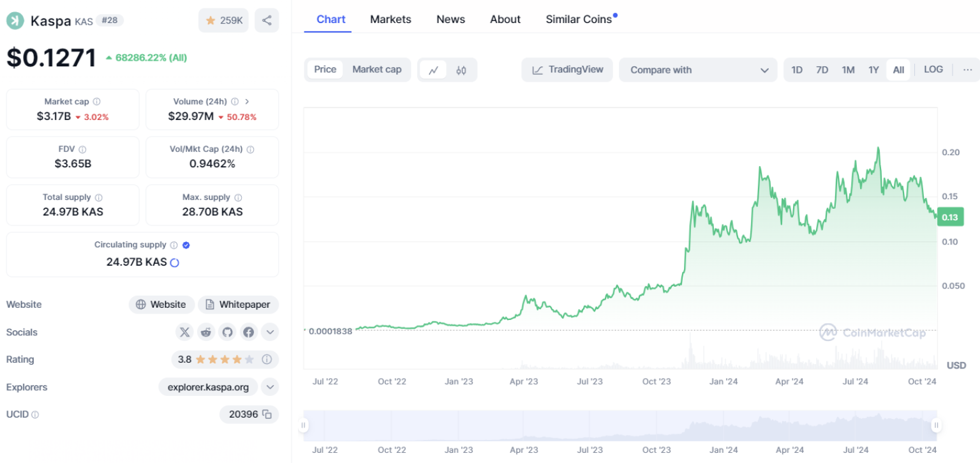Select the Price toggle above the chart
The height and width of the screenshot is (463, 980).
coord(325,70)
